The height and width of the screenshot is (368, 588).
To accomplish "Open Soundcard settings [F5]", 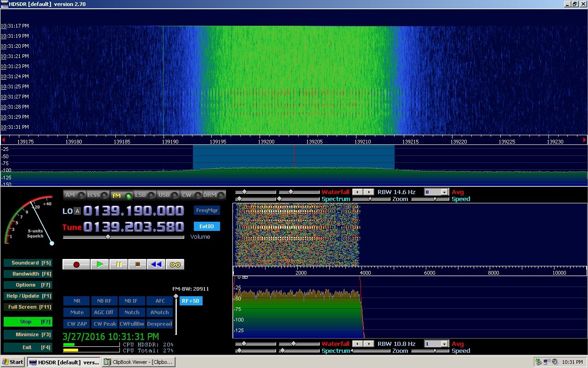I will point(28,263).
